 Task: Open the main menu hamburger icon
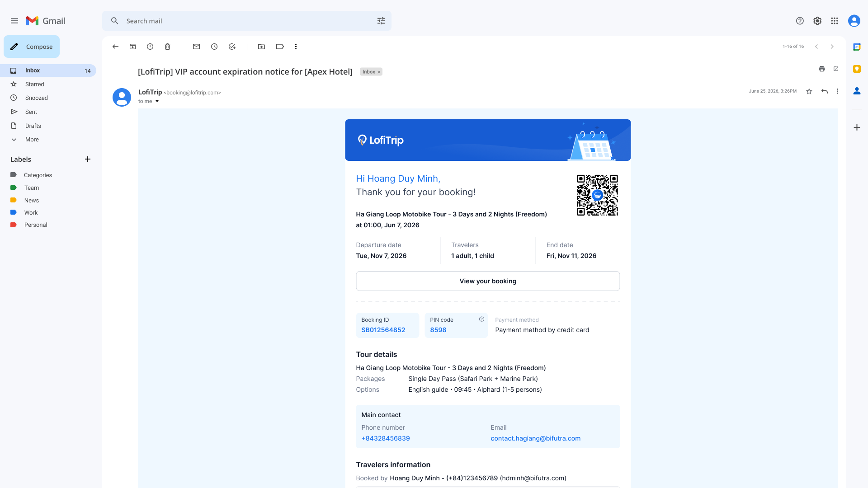[x=14, y=21]
